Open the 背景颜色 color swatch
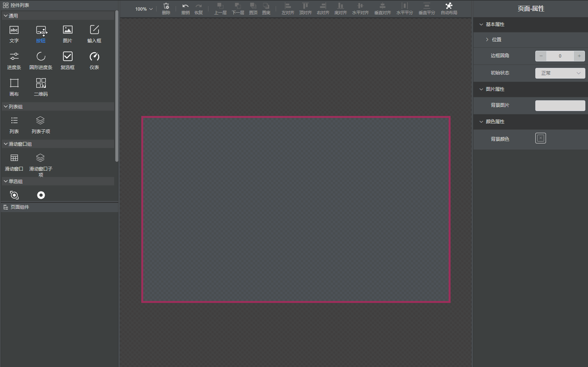This screenshot has width=588, height=367. (541, 138)
